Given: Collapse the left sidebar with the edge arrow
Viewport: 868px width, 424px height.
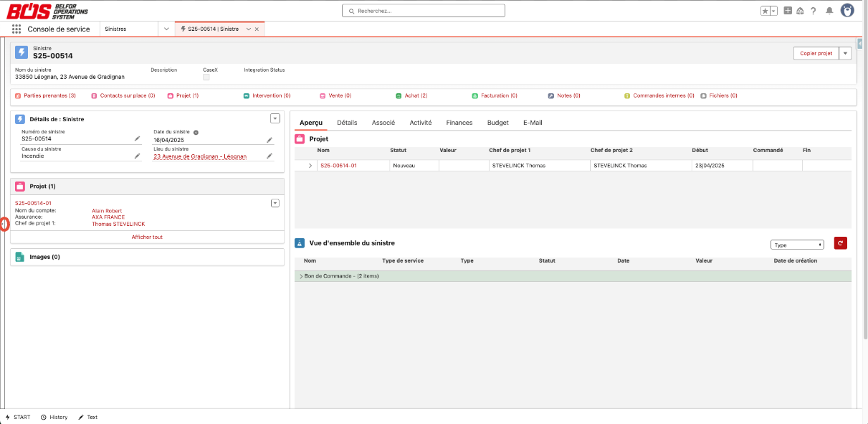Looking at the screenshot, I should [x=4, y=224].
